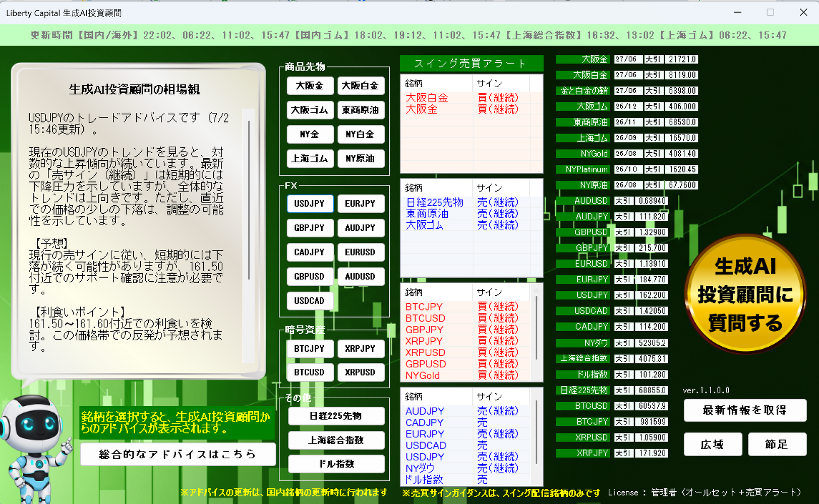Switch to the 広域 view
The height and width of the screenshot is (504, 819).
[713, 445]
